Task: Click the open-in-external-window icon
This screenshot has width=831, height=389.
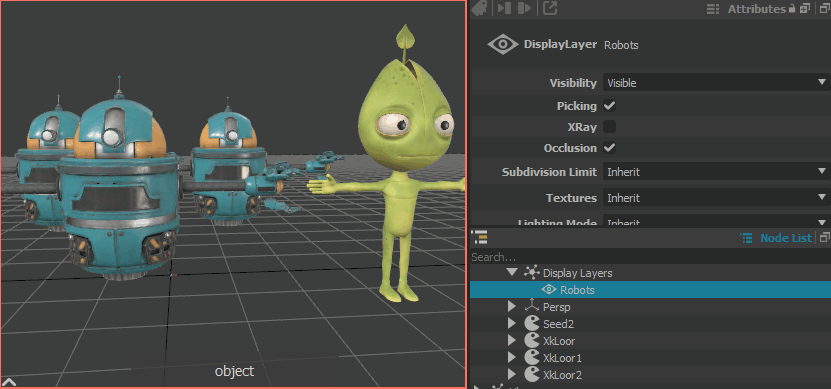Action: 550,8
